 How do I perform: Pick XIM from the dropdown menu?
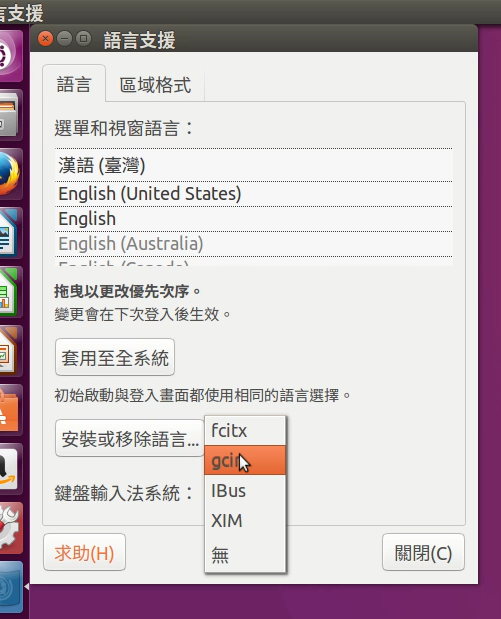(245, 521)
